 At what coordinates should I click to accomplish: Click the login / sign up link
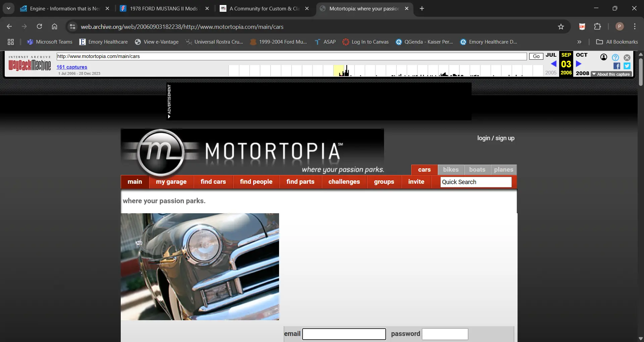(x=496, y=138)
